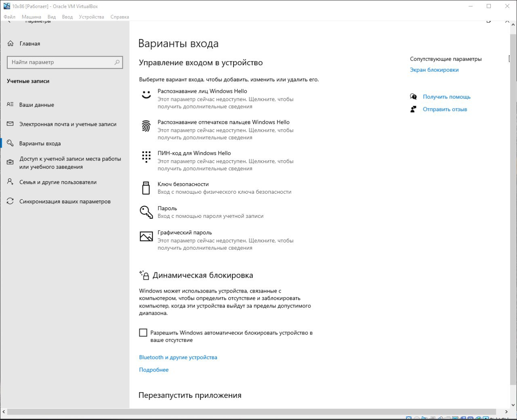517x420 pixels.
Task: Select the ПИН-код keypad dots icon
Action: [146, 157]
